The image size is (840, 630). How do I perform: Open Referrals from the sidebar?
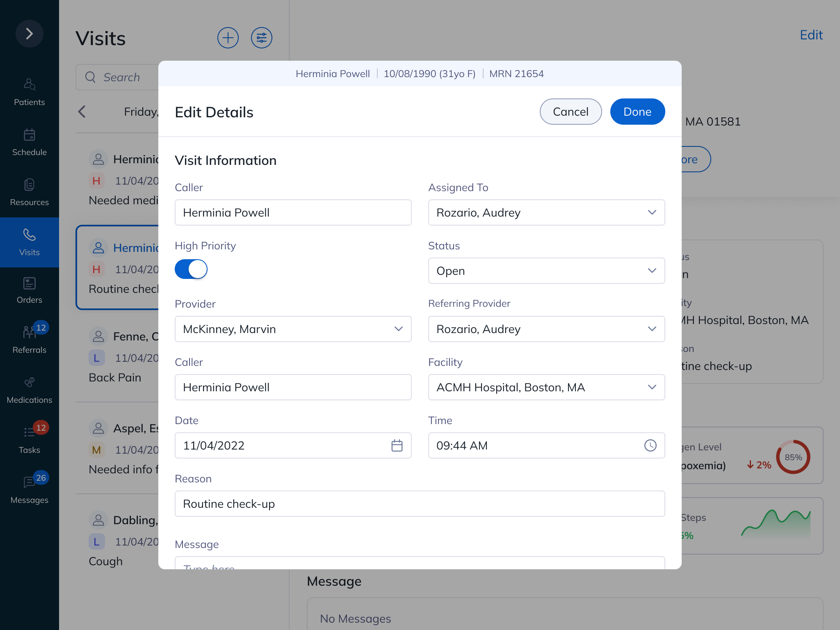29,337
